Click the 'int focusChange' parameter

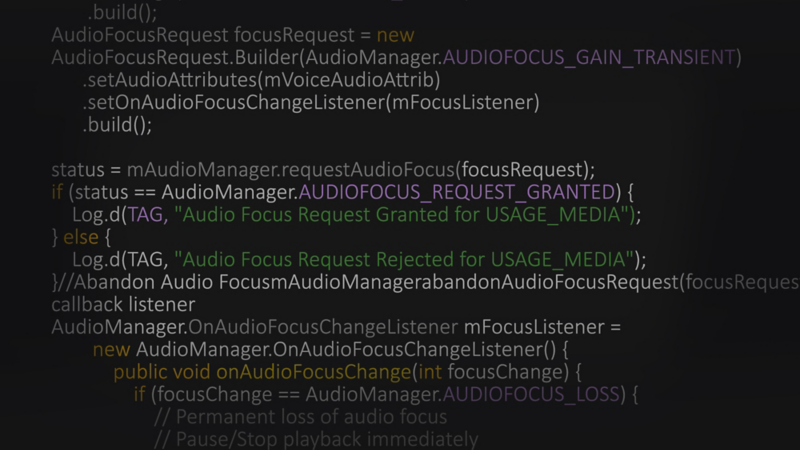490,372
